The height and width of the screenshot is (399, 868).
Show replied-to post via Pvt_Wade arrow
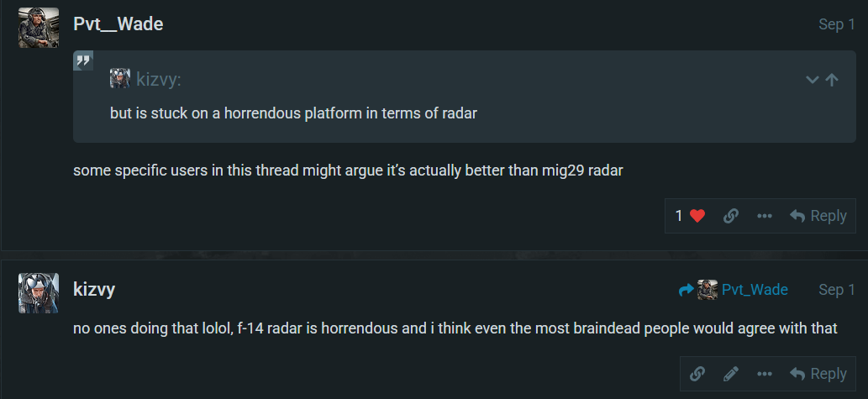pyautogui.click(x=734, y=290)
